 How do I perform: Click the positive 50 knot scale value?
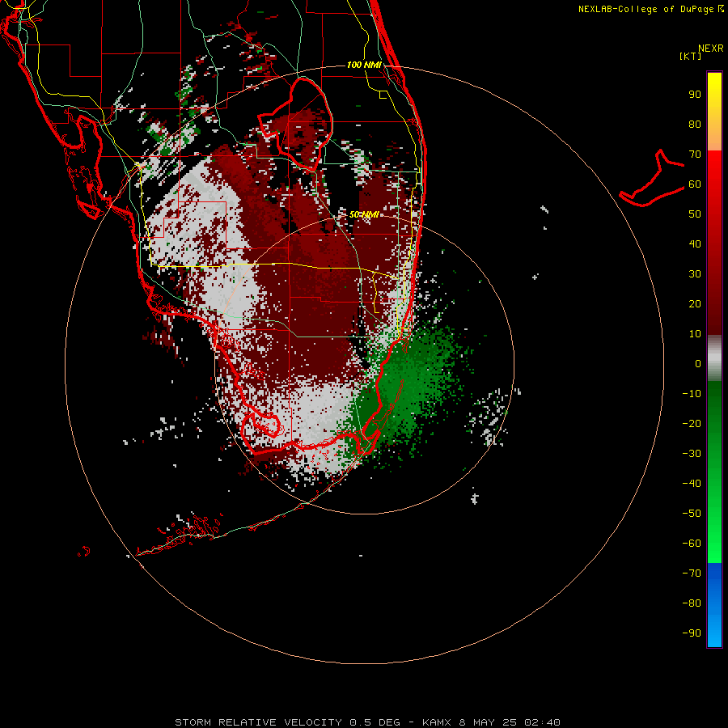tap(695, 214)
